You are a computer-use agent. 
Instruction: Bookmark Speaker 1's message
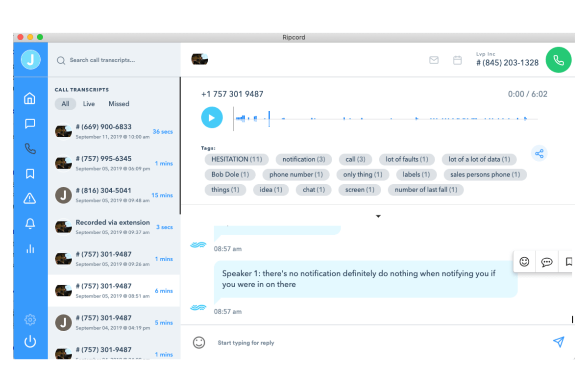coord(568,262)
